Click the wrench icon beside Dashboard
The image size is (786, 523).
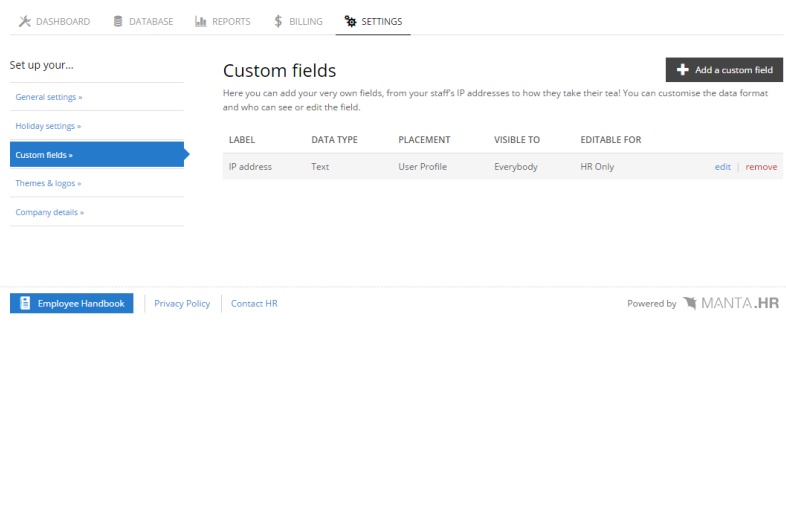25,21
